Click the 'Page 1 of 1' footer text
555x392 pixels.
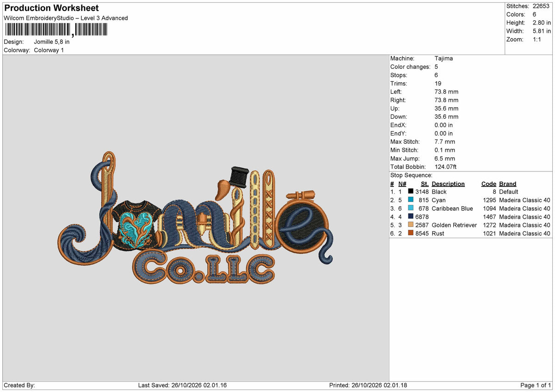click(536, 385)
